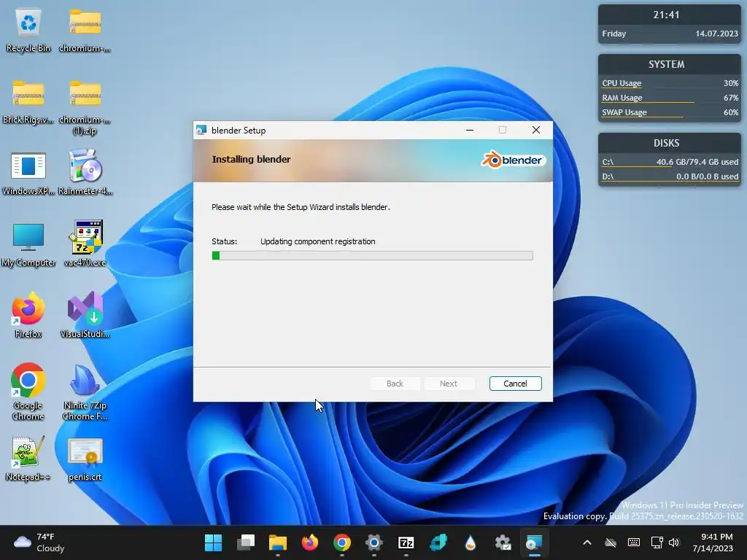The width and height of the screenshot is (747, 560).
Task: Select the chromium folder icon beside Recycle Bin
Action: (x=85, y=30)
